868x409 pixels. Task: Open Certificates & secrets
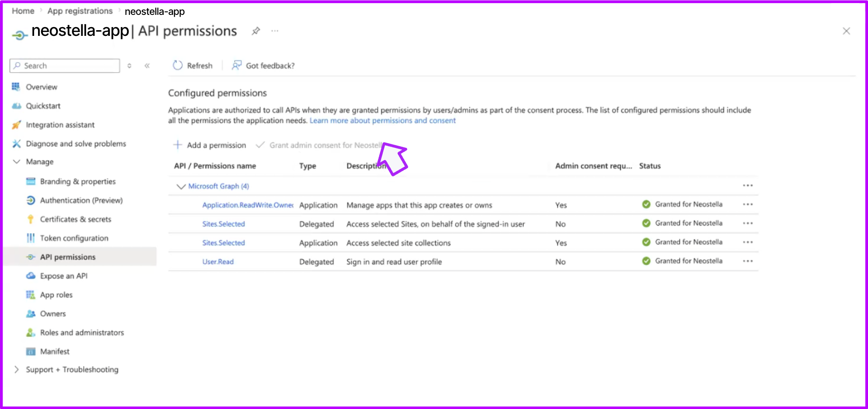[76, 219]
